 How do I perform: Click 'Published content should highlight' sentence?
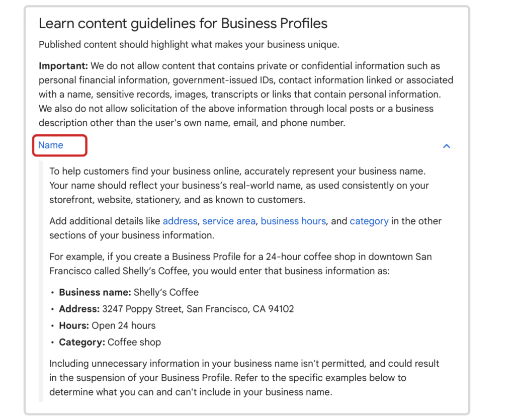coord(189,45)
